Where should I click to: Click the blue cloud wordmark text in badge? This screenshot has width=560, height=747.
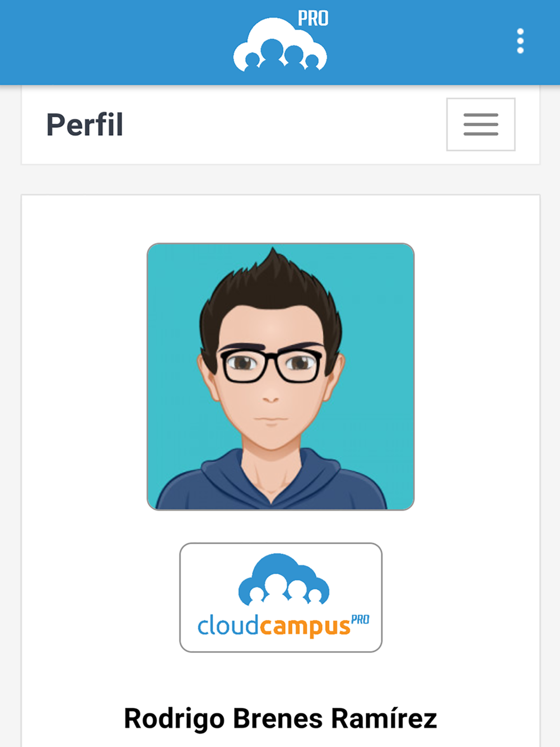pos(228,625)
